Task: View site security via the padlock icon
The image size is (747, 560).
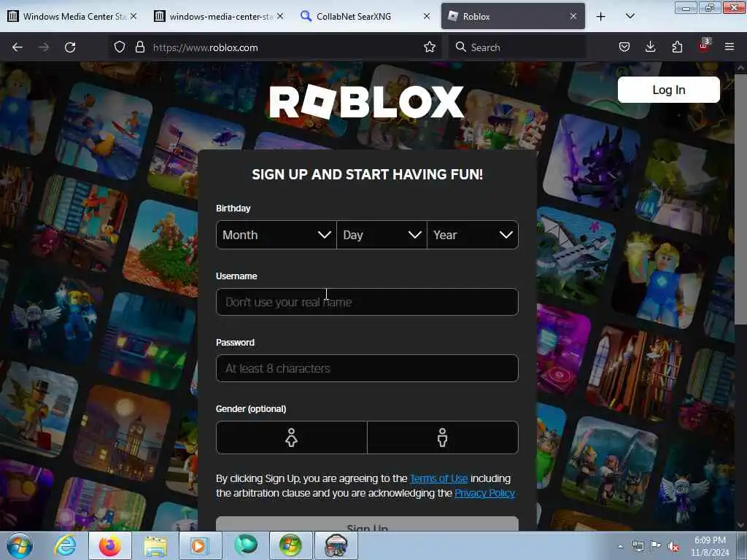Action: (x=139, y=47)
